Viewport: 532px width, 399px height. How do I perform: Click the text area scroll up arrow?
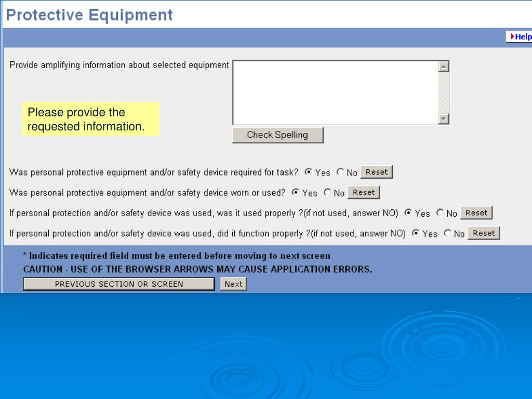click(x=444, y=66)
